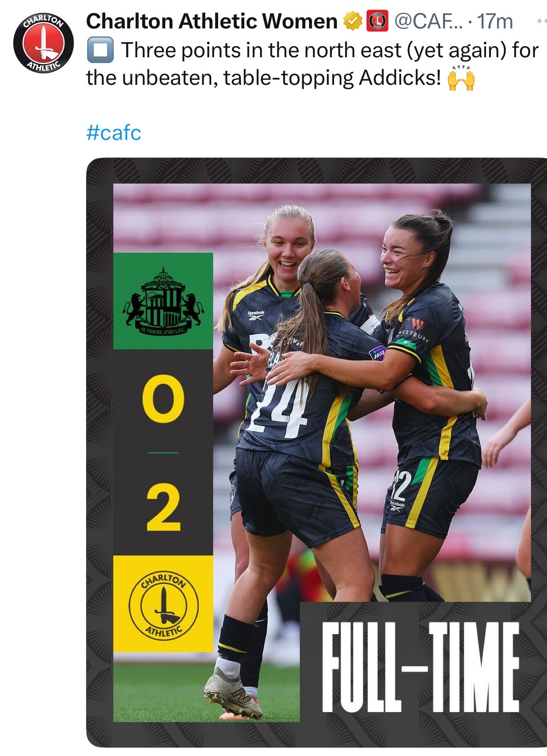
Task: Open the 17m timestamp link
Action: coord(495,21)
